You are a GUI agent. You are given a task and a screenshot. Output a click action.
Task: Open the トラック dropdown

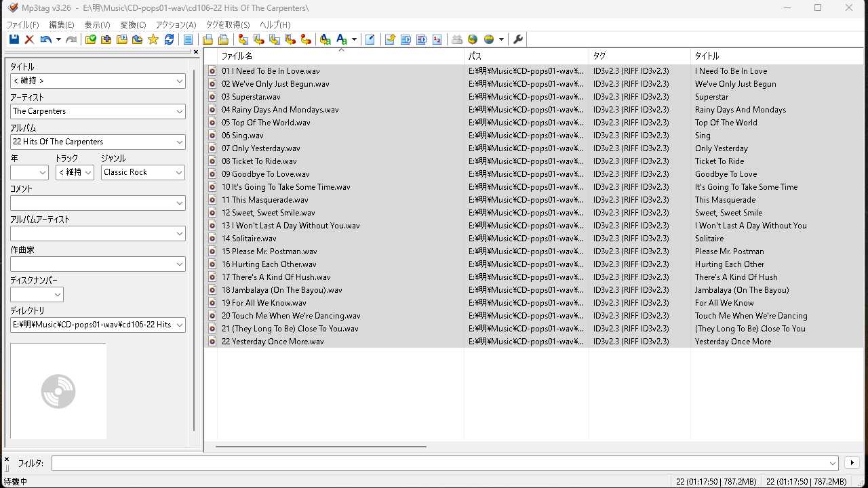[88, 172]
